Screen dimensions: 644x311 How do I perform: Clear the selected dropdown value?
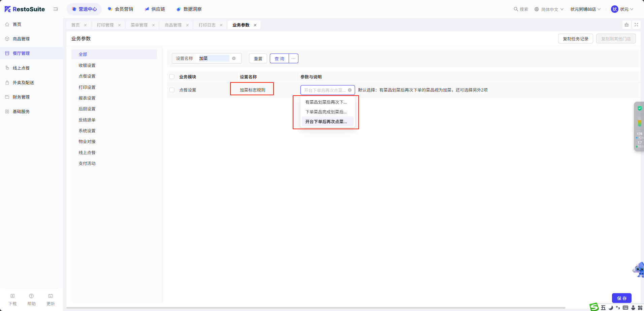tap(350, 90)
